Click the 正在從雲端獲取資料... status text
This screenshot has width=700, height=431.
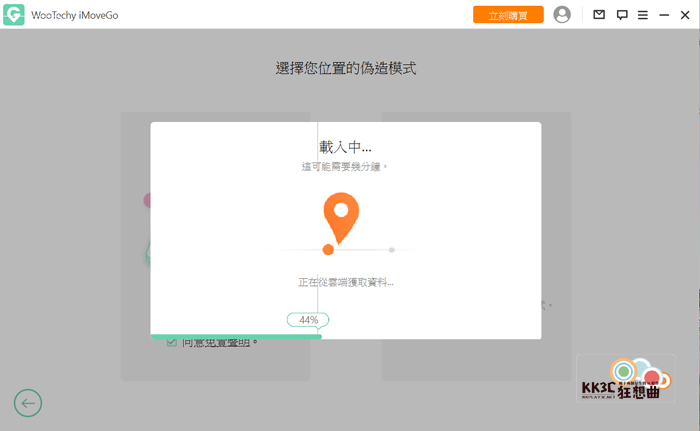346,282
